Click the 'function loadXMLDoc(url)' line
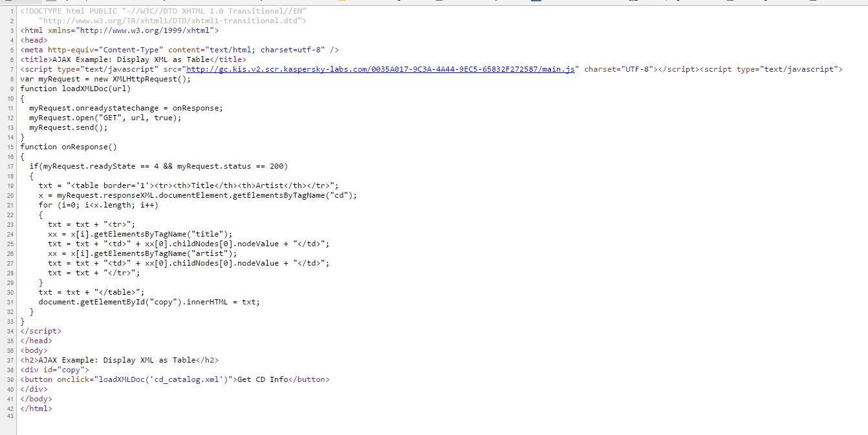868x435 pixels. click(x=75, y=89)
